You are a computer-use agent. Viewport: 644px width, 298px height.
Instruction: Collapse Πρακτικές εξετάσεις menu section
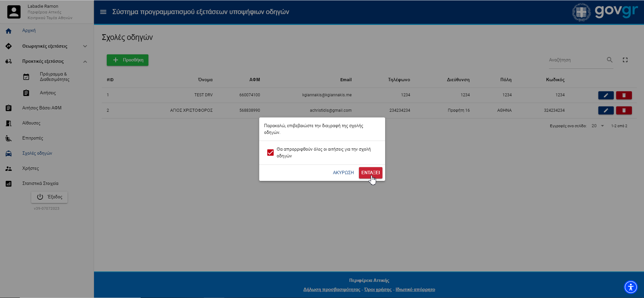coord(85,61)
